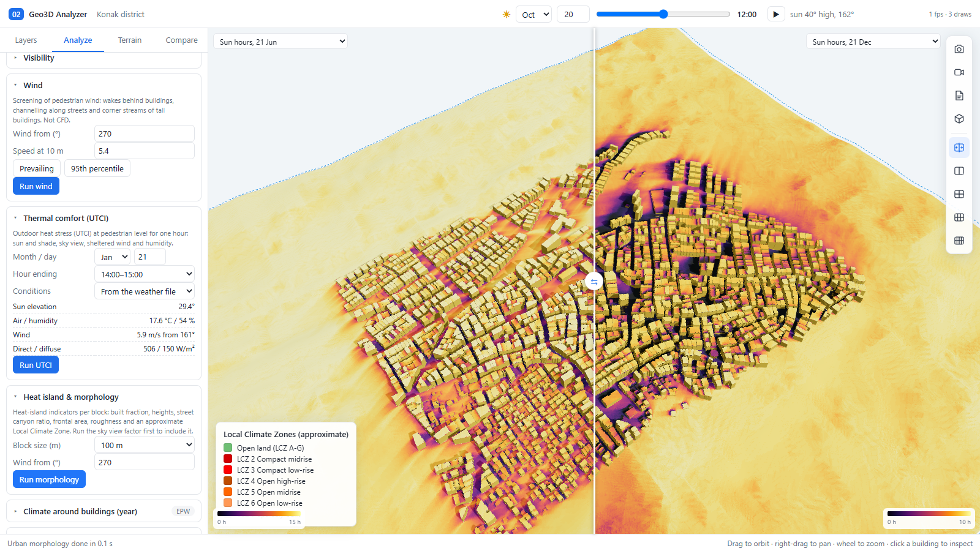Toggle the swipe compare split view icon

coord(959,148)
